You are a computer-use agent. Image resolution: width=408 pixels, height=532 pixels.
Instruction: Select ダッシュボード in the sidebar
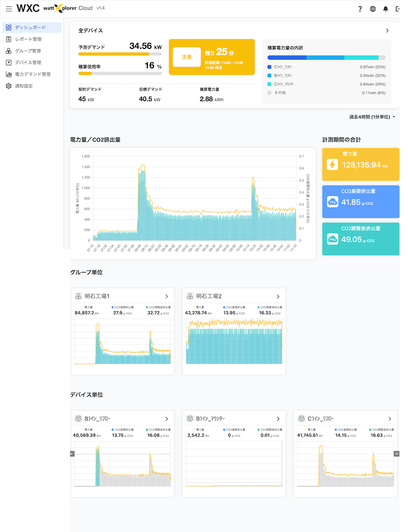coord(31,28)
